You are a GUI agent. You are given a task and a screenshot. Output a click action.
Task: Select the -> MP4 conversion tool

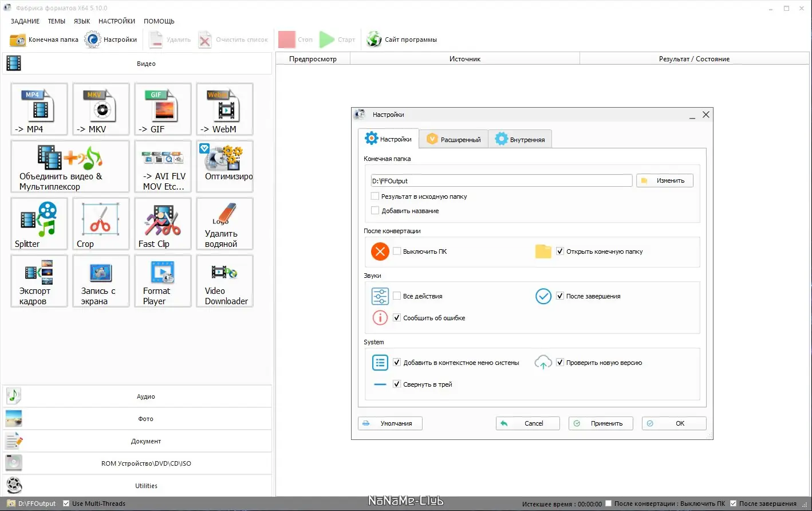click(x=39, y=109)
